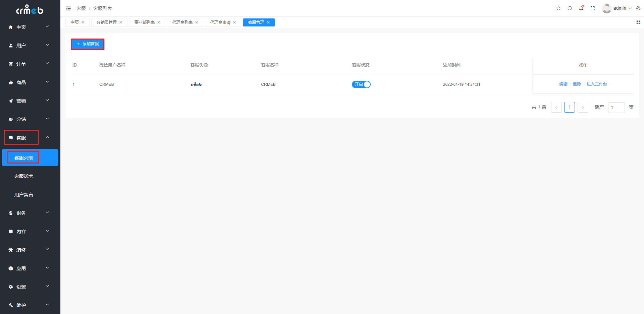Image resolution: width=644 pixels, height=314 pixels.
Task: Expand the 设置 menu chevron
Action: point(47,286)
